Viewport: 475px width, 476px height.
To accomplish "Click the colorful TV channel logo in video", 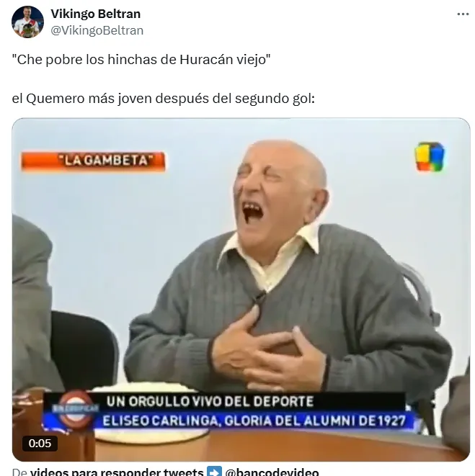I will pyautogui.click(x=430, y=156).
